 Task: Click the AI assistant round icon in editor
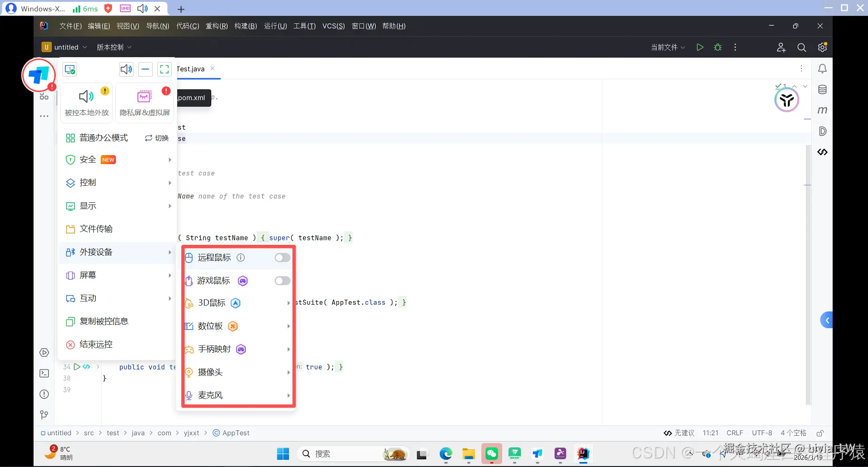[787, 100]
